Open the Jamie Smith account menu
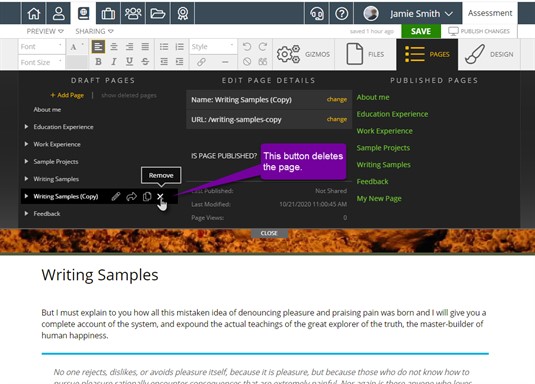535x384 pixels. [408, 13]
